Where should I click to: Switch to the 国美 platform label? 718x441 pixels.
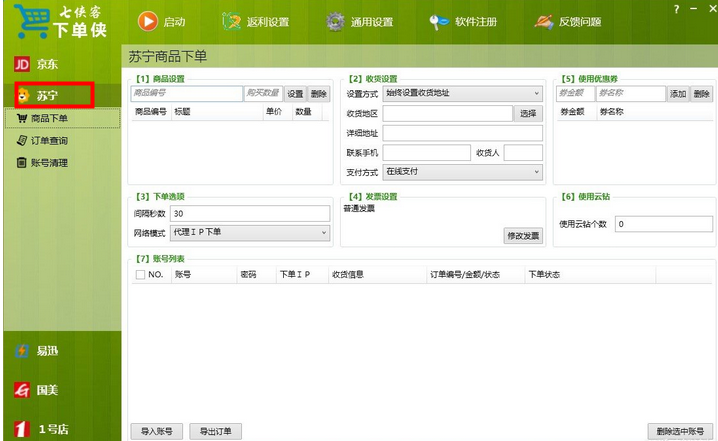click(x=47, y=390)
